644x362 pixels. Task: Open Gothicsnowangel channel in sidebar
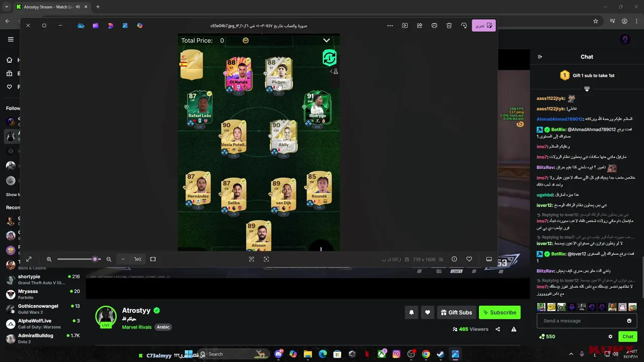coord(43,309)
